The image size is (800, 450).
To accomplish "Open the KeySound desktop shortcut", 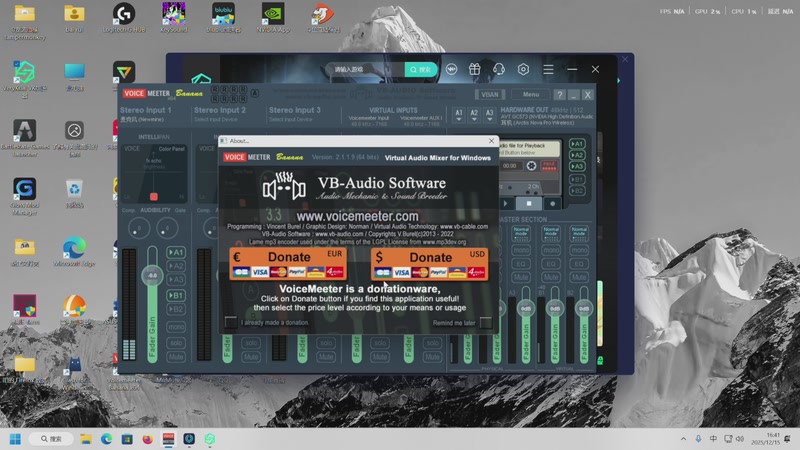I will [173, 18].
